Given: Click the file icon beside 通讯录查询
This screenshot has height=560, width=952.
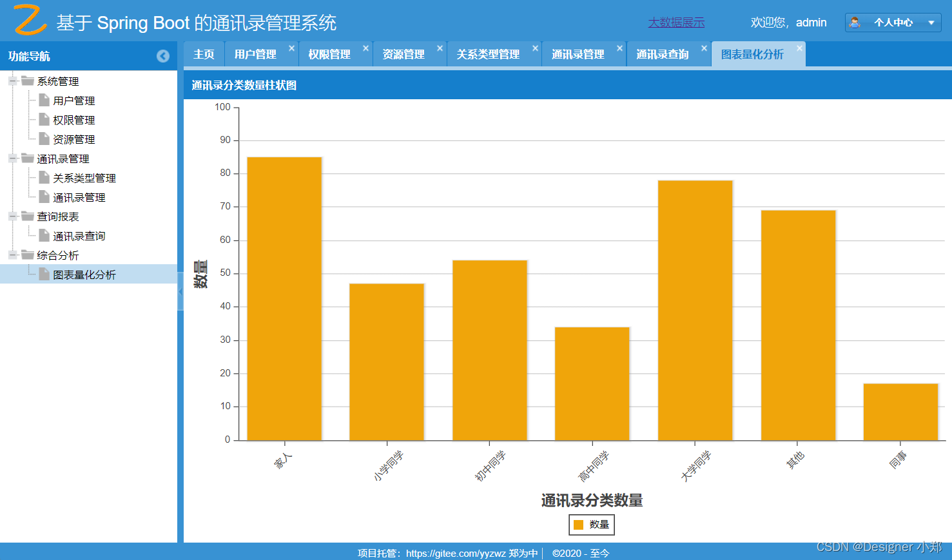Looking at the screenshot, I should [44, 235].
